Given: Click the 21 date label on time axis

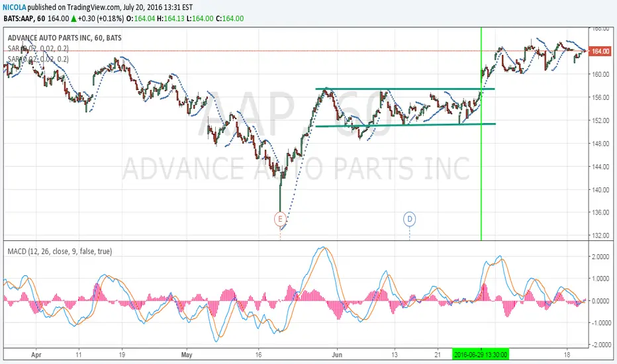Looking at the screenshot, I should (x=438, y=355).
